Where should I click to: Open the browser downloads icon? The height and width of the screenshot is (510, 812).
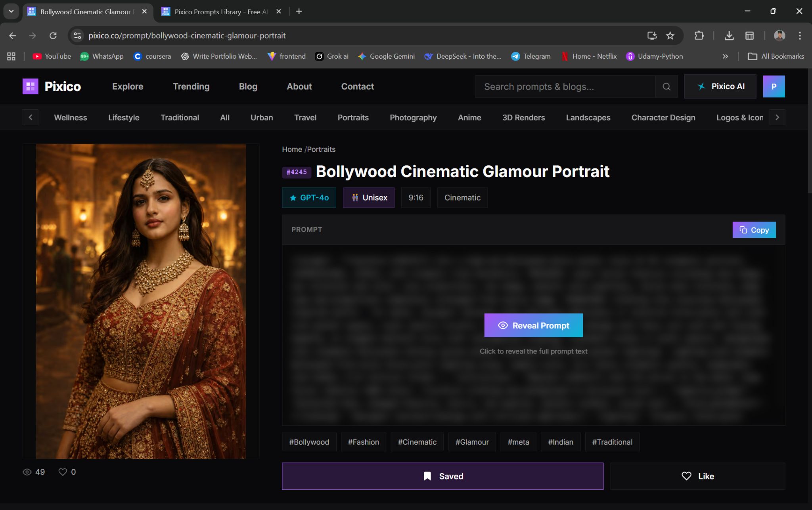(729, 36)
